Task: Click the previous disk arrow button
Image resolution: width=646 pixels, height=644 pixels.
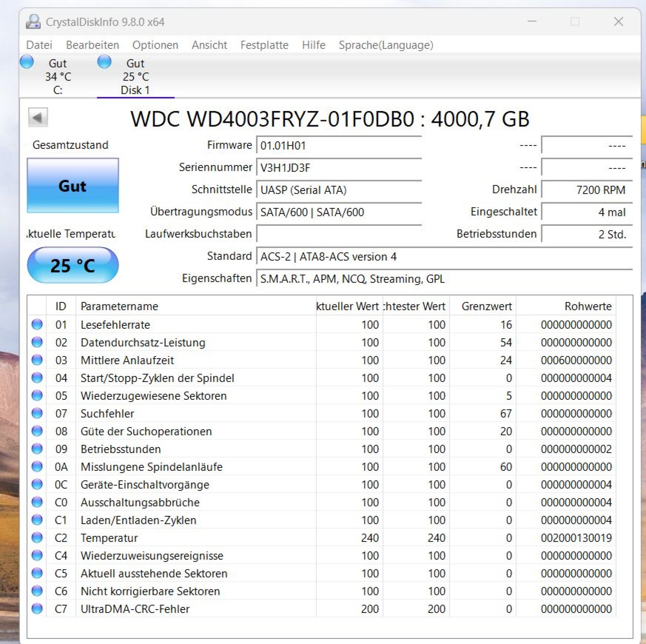Action: (x=38, y=117)
